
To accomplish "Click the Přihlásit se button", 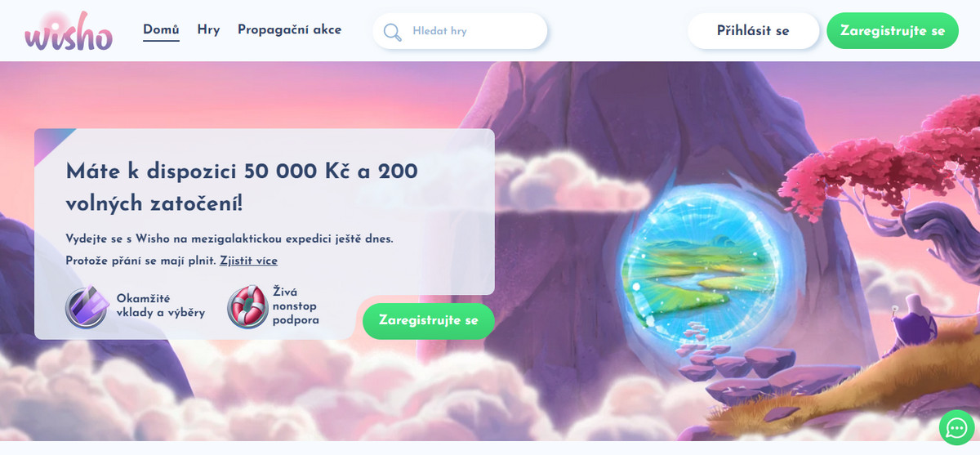I will [x=753, y=31].
